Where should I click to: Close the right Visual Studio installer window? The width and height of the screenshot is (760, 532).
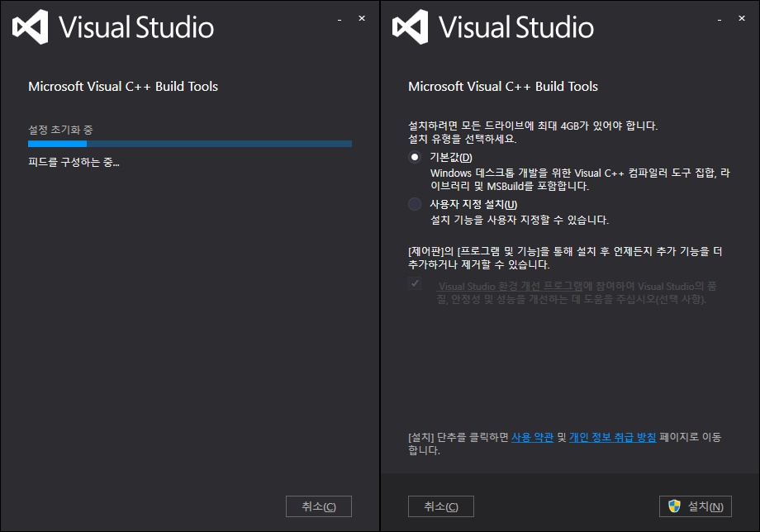742,18
